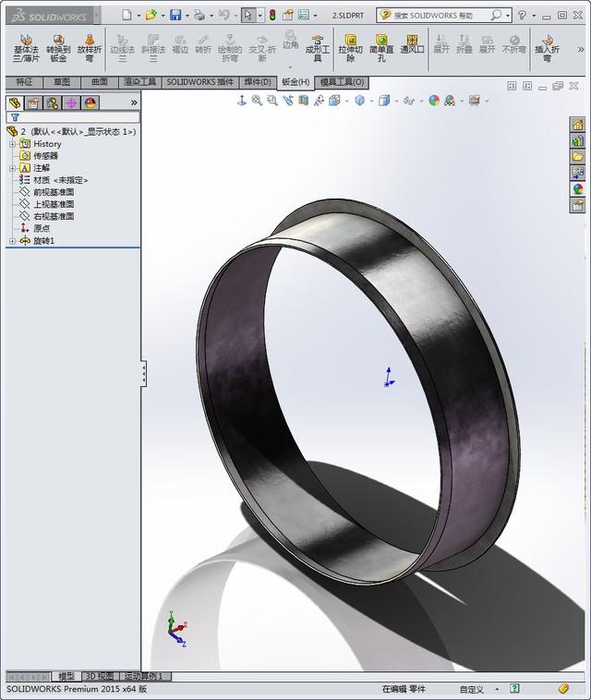Switch to the 模具工具(O) ribbon tab
This screenshot has height=700, width=591.
coord(342,82)
